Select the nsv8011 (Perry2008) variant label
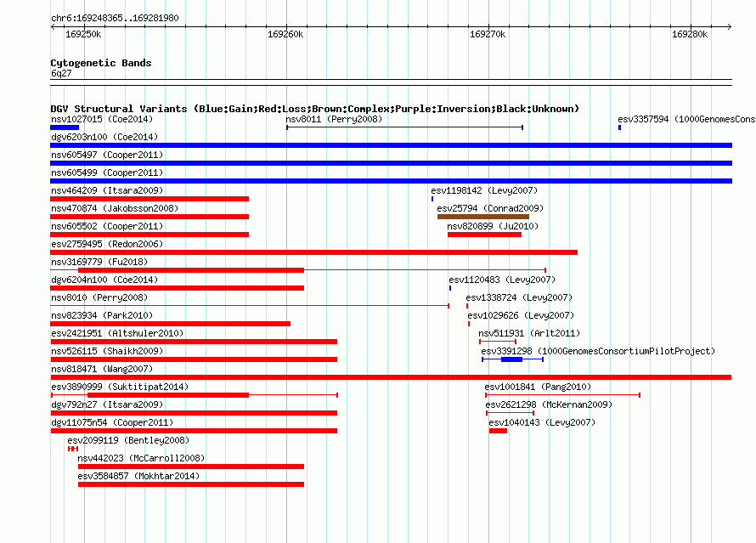Screen dimensions: 756x543 pos(334,119)
